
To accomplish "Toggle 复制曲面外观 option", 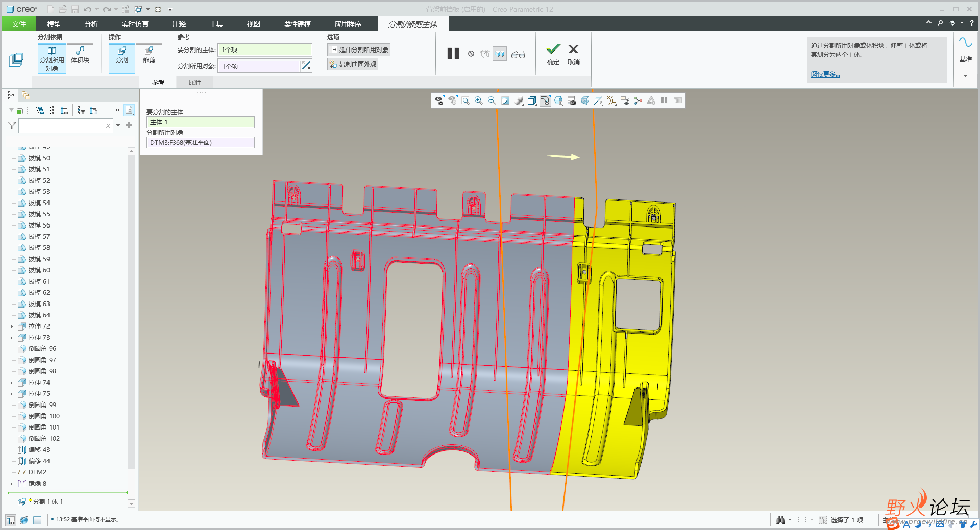I will [x=353, y=64].
